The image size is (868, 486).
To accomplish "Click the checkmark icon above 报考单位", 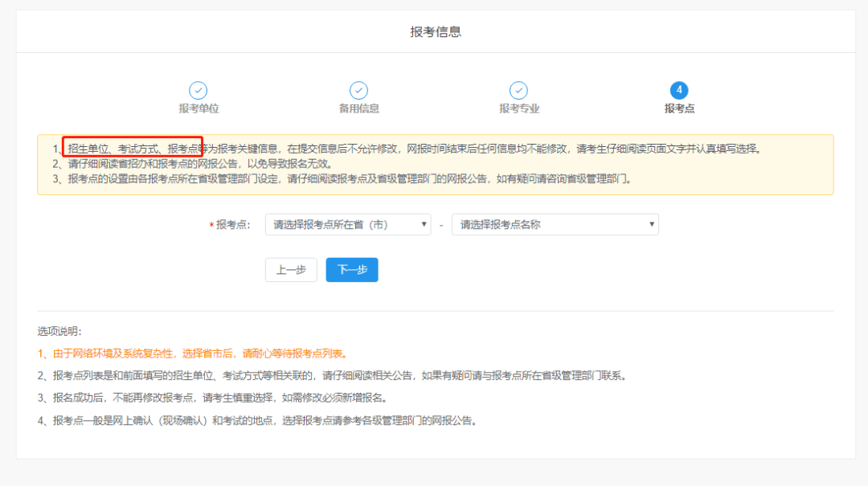I will pyautogui.click(x=198, y=91).
